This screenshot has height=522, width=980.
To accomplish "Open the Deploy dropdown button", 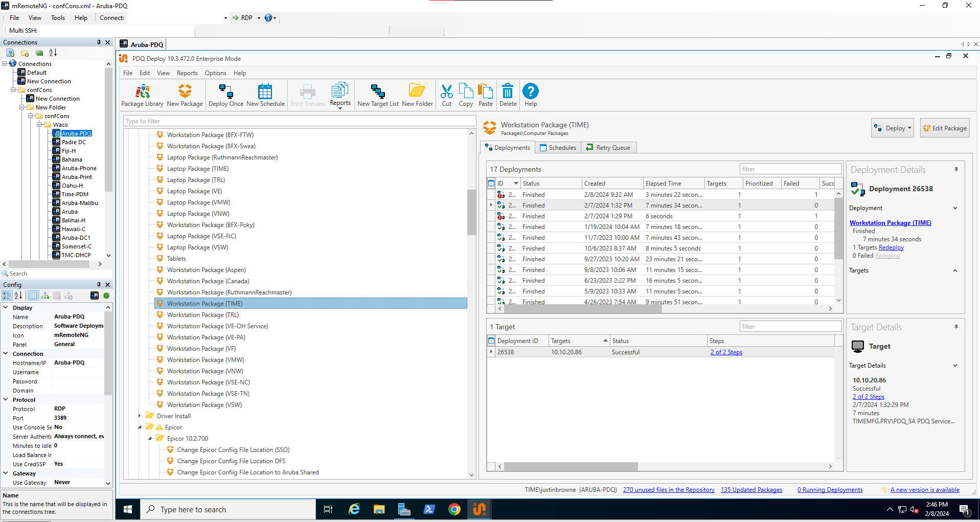I will 893,128.
